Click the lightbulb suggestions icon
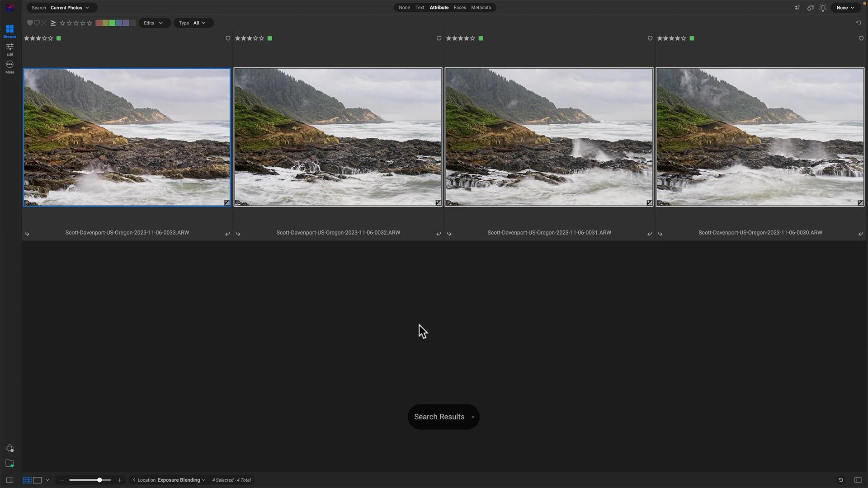 [823, 8]
